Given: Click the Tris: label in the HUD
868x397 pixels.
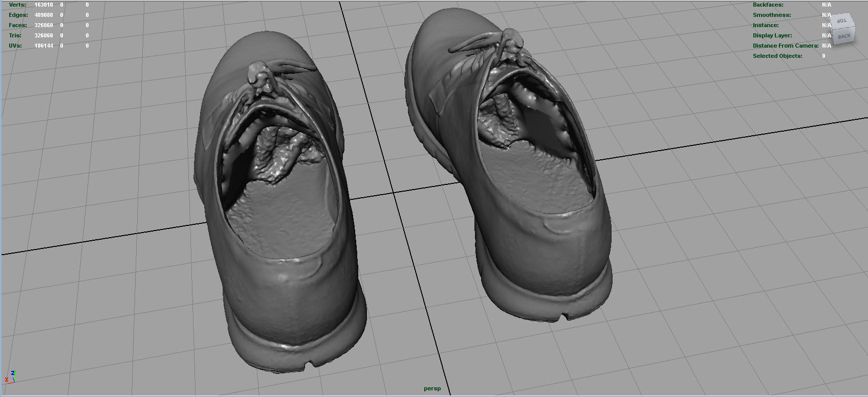Looking at the screenshot, I should [15, 35].
